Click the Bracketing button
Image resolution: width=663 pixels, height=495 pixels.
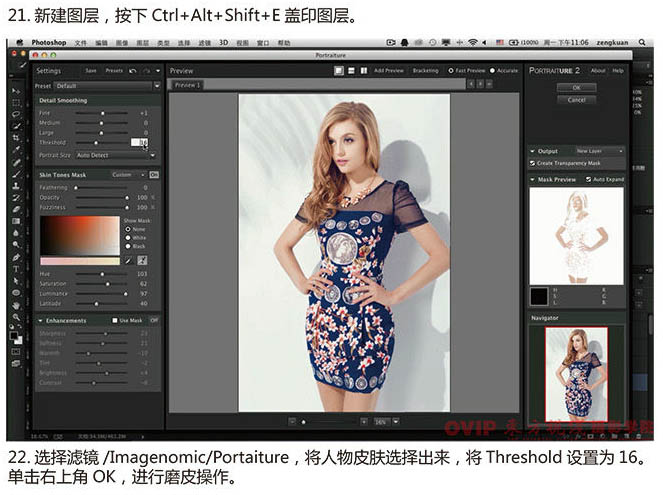(425, 71)
